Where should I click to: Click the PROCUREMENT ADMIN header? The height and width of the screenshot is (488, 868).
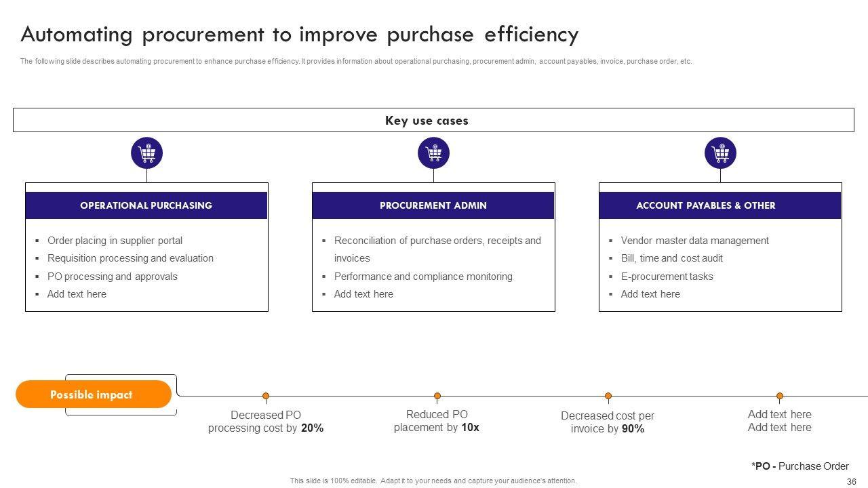coord(433,205)
